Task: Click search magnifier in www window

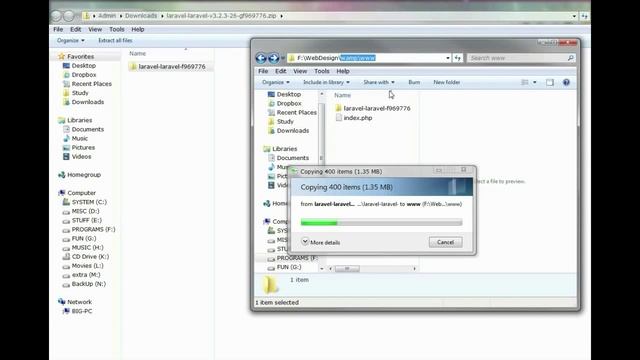Action: tap(571, 58)
